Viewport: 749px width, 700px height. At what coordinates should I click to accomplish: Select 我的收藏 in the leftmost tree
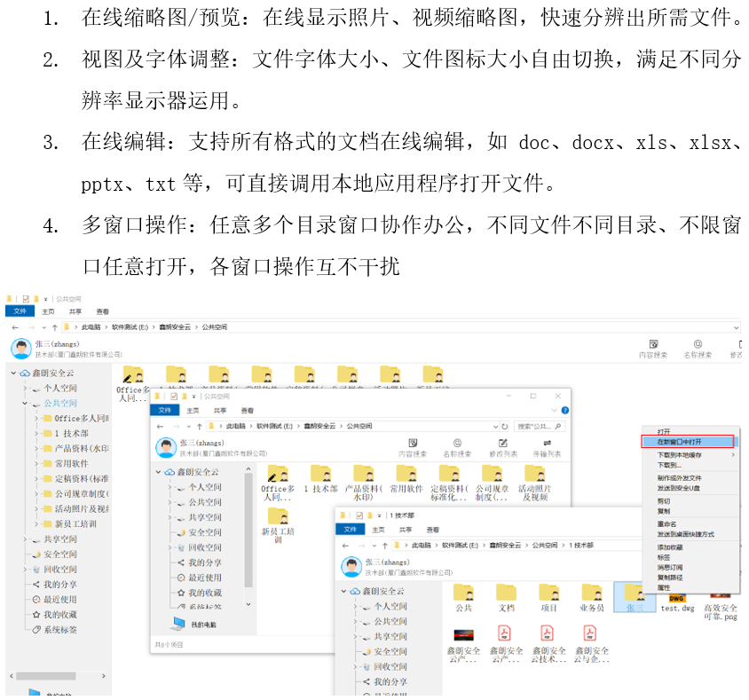(x=59, y=614)
